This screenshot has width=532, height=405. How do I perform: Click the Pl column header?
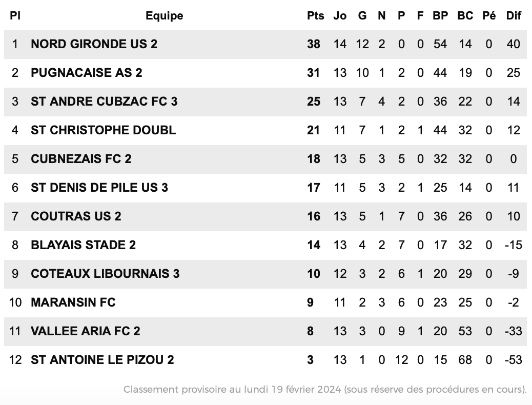pos(15,15)
